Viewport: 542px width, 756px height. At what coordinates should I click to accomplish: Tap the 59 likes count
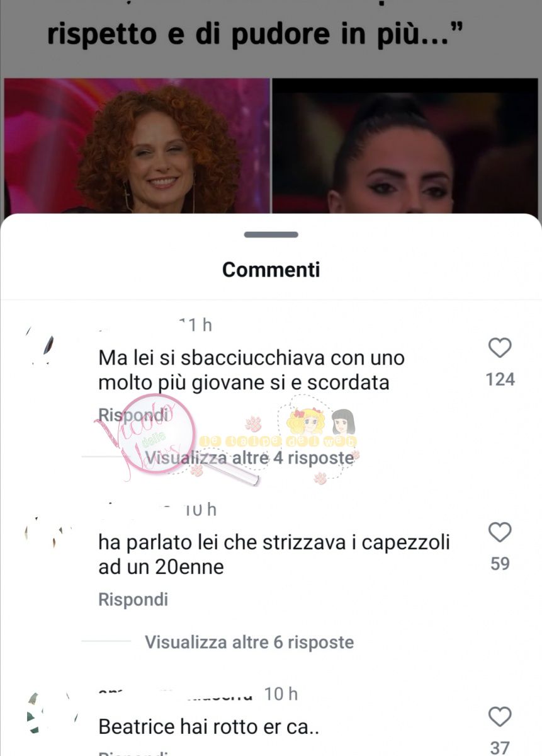(500, 564)
